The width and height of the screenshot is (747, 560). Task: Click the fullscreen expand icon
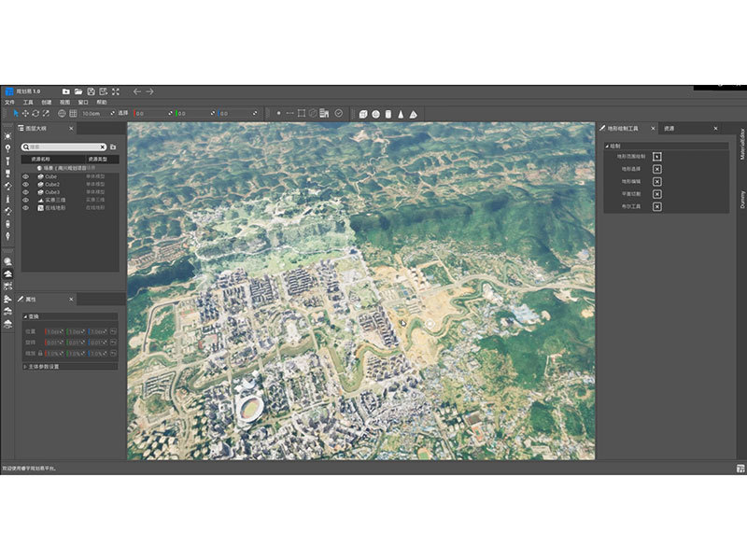tap(116, 91)
